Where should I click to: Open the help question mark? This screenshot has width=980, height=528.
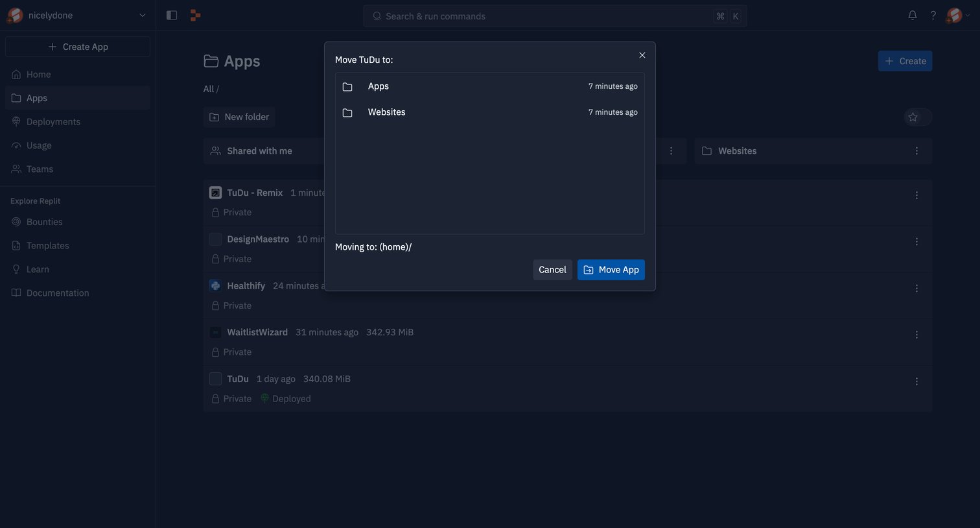[933, 16]
